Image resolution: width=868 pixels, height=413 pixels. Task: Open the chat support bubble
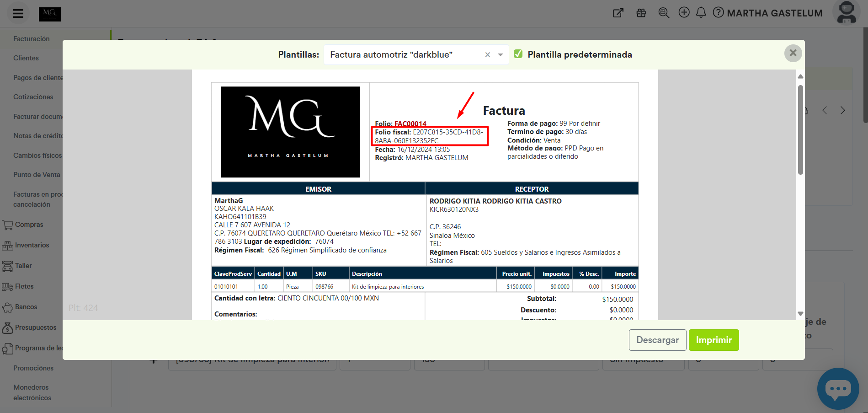(838, 388)
